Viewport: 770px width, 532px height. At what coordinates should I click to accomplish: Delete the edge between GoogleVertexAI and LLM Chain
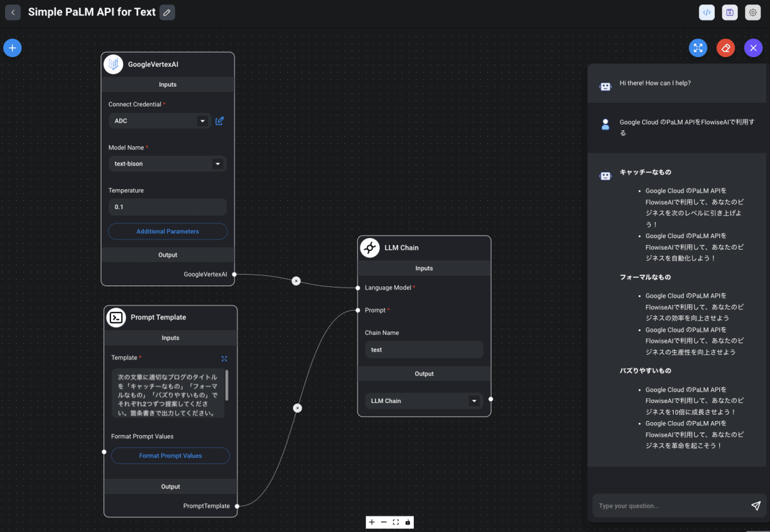tap(296, 280)
